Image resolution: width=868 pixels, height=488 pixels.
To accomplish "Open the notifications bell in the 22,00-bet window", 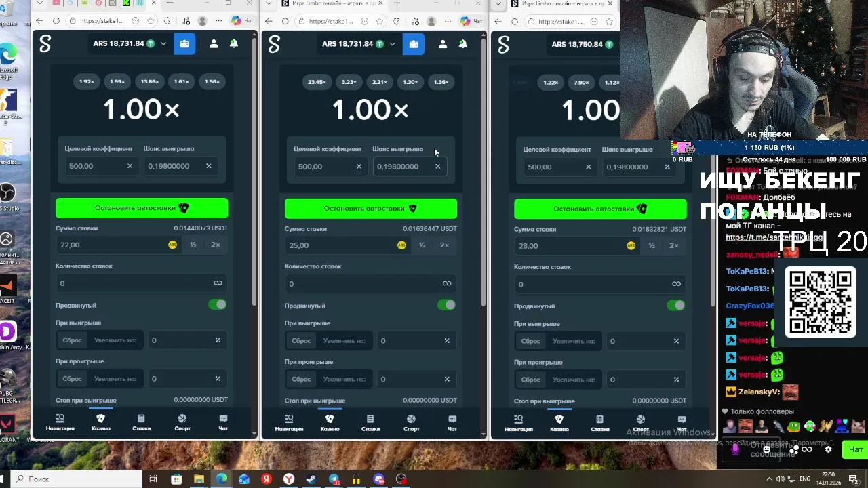I will pos(234,43).
